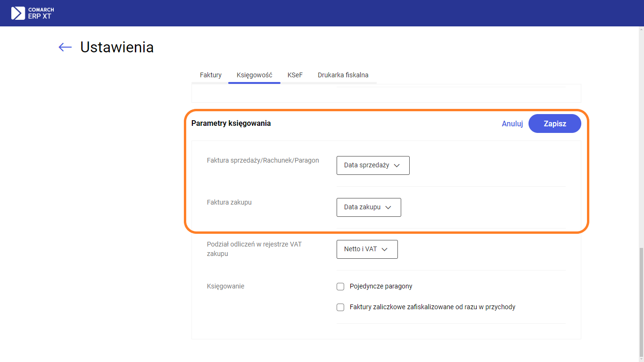Click the chevron beside Data zakupu
The width and height of the screenshot is (644, 362).
coord(388,207)
